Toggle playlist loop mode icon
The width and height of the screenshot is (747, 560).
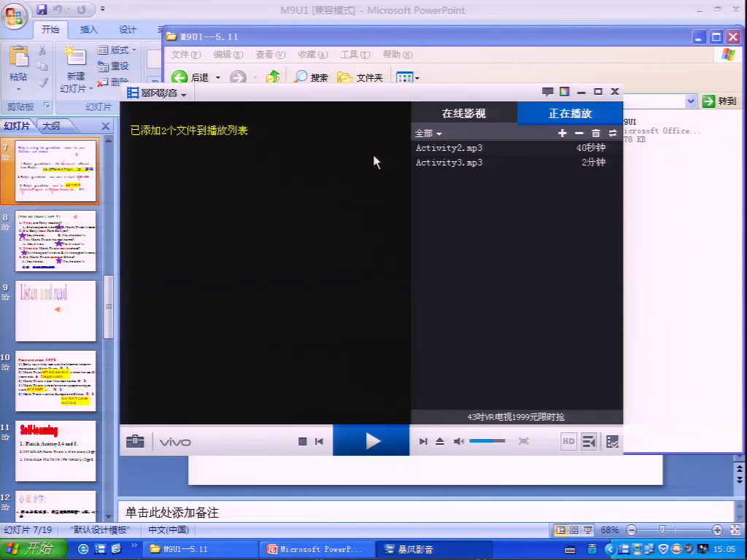click(x=612, y=133)
